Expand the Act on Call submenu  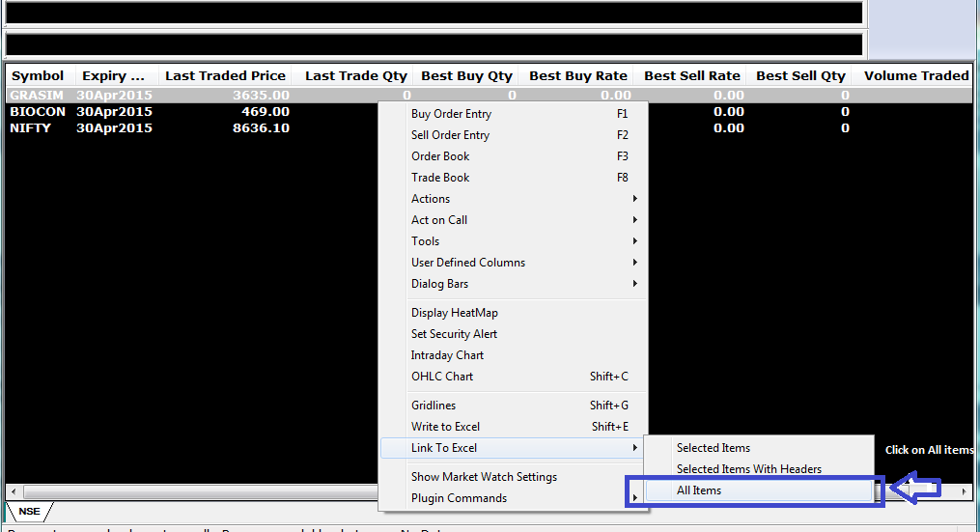click(x=439, y=220)
